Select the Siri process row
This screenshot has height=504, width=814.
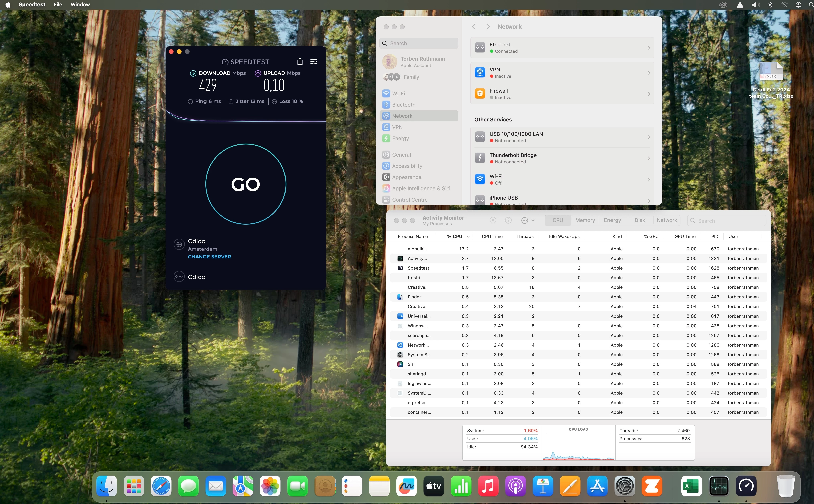pos(578,364)
